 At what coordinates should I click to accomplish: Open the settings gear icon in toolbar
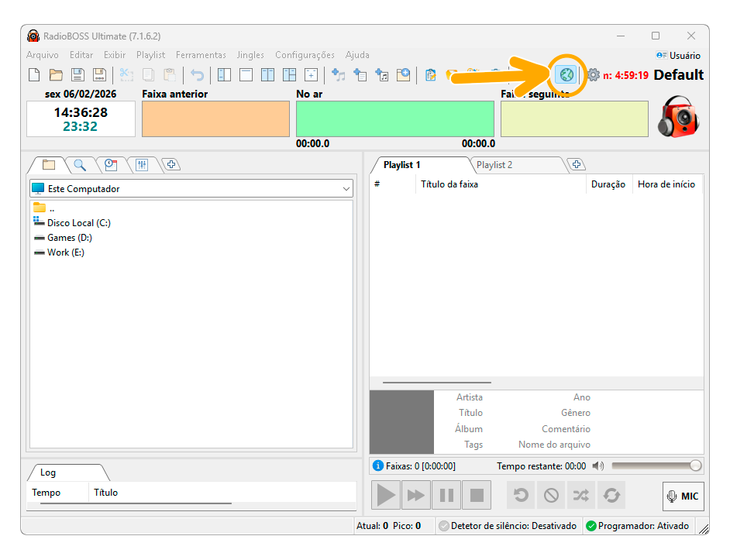pos(594,75)
